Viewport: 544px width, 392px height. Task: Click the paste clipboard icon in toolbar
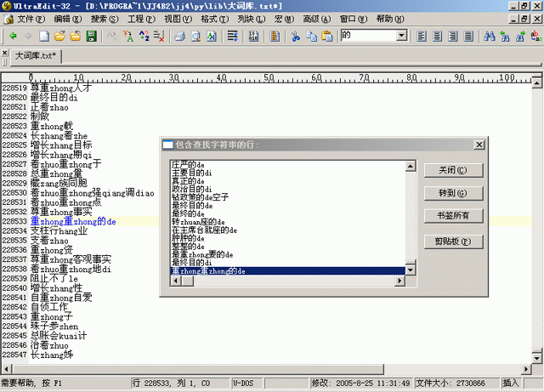(326, 37)
